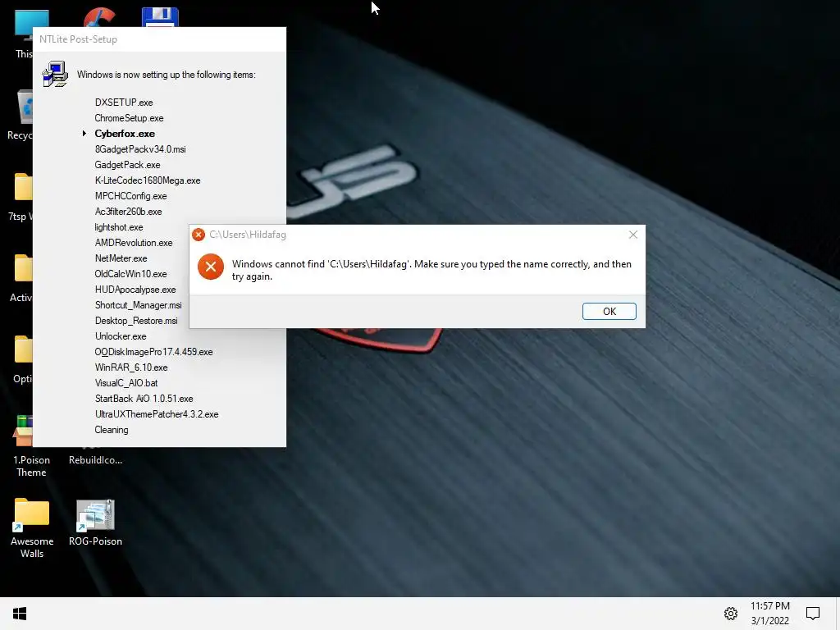This screenshot has width=840, height=630.
Task: Select the Opti desktop folder
Action: tap(22, 359)
